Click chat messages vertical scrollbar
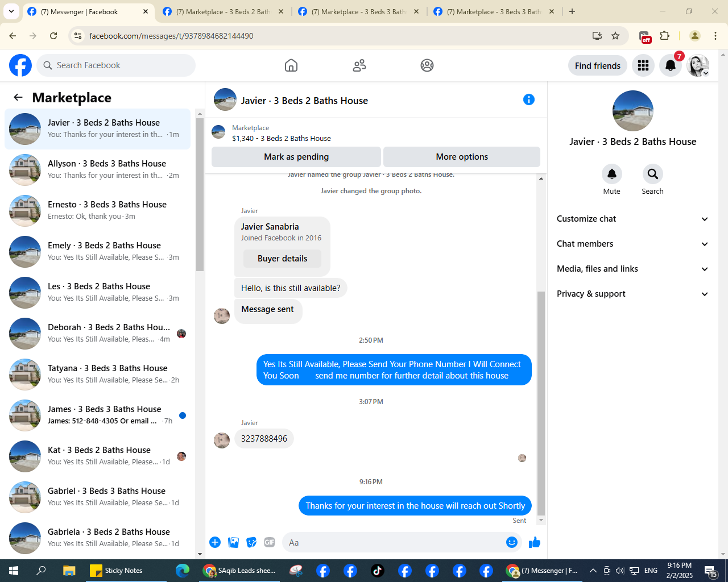 coord(541,404)
